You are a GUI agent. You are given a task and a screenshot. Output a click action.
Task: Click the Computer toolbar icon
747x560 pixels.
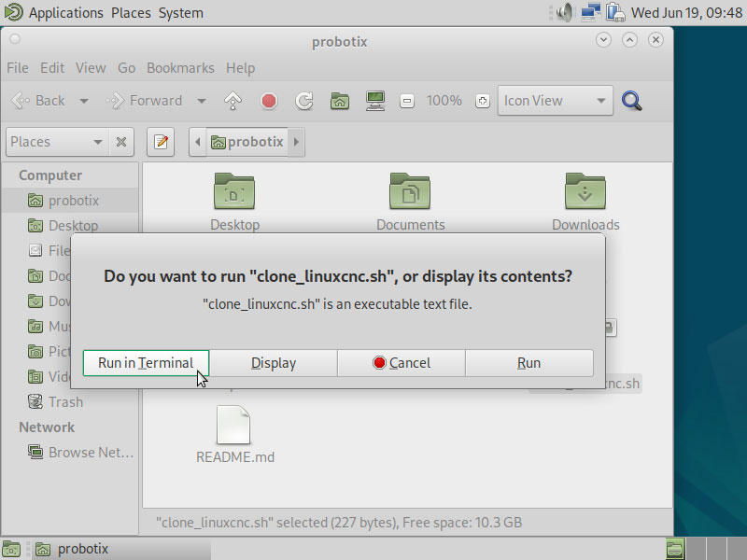(x=375, y=101)
